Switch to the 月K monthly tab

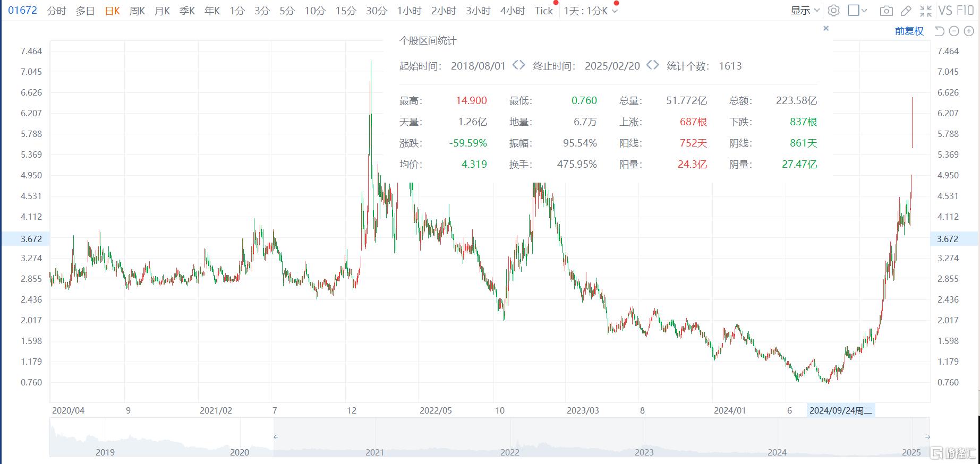coord(162,11)
